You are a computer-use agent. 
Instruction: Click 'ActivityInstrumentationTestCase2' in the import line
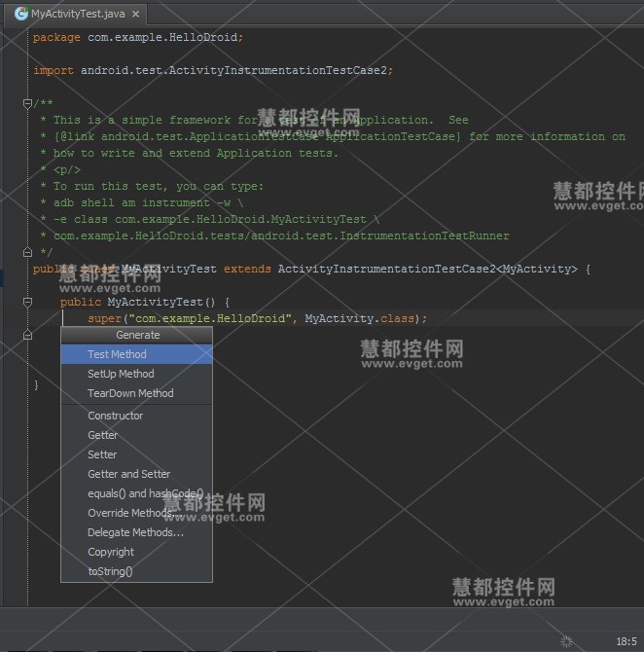click(277, 70)
